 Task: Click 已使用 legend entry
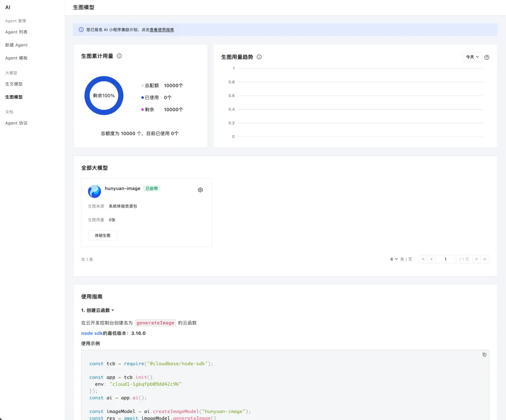coord(156,97)
